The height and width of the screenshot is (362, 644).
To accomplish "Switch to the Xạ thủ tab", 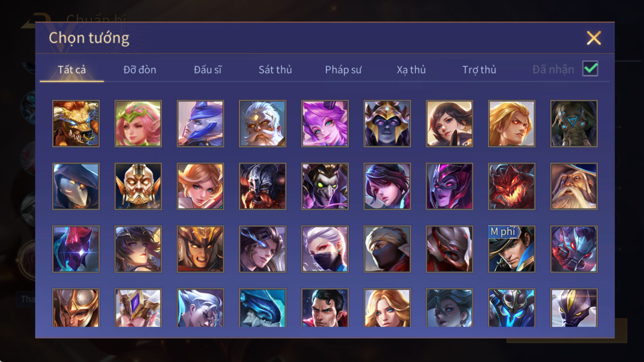I will click(411, 70).
